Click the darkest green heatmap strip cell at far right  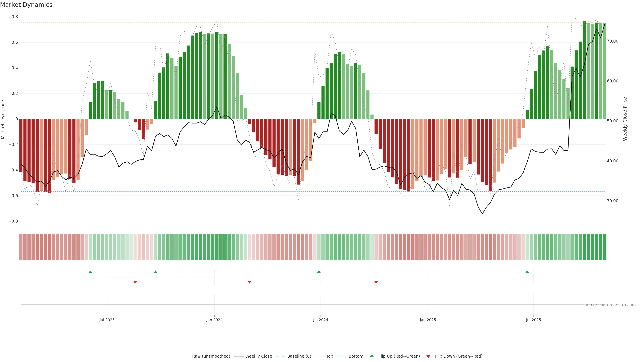click(x=604, y=247)
